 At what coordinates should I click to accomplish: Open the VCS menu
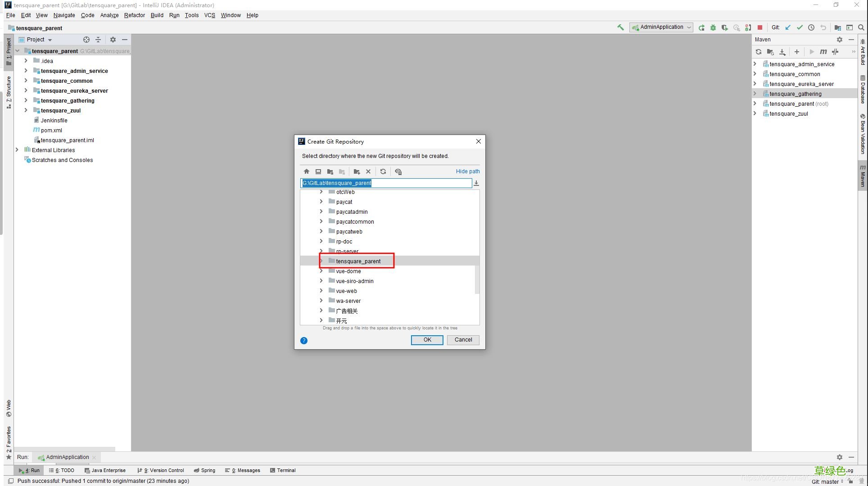coord(209,15)
